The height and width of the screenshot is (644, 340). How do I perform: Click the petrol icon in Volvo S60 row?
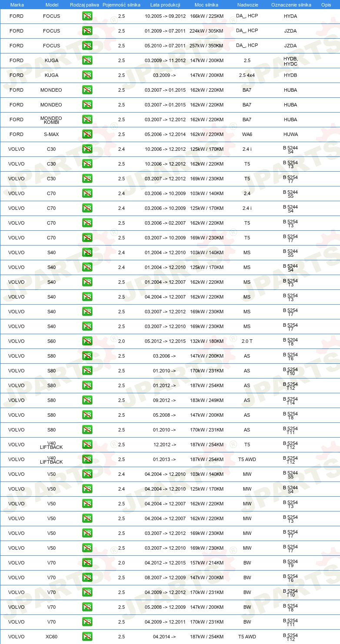pos(87,341)
